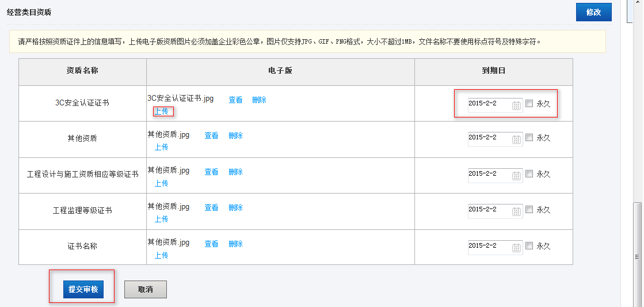This screenshot has width=644, height=307.
Task: Click the page vertical scrollbar thumb
Action: [x=638, y=254]
